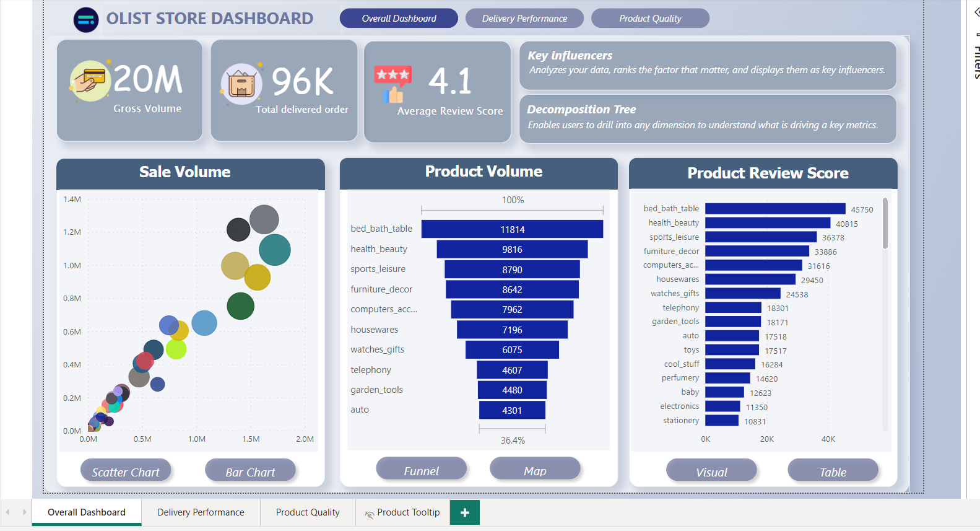The image size is (980, 531).
Task: Click the garden_tools bar valued 18171
Action: pyautogui.click(x=733, y=322)
